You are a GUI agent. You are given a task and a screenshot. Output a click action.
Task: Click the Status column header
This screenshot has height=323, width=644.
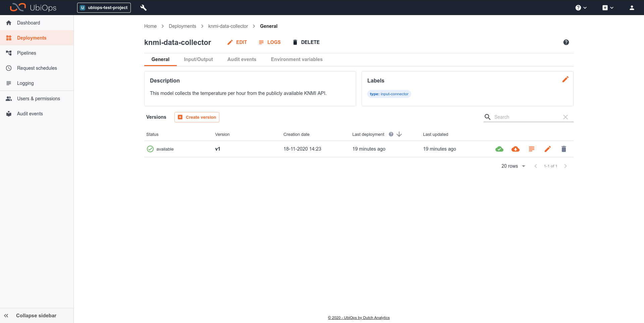pyautogui.click(x=152, y=134)
